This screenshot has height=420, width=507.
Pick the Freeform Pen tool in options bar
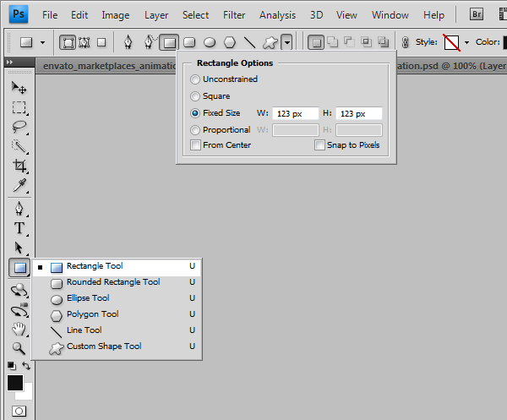[x=150, y=42]
